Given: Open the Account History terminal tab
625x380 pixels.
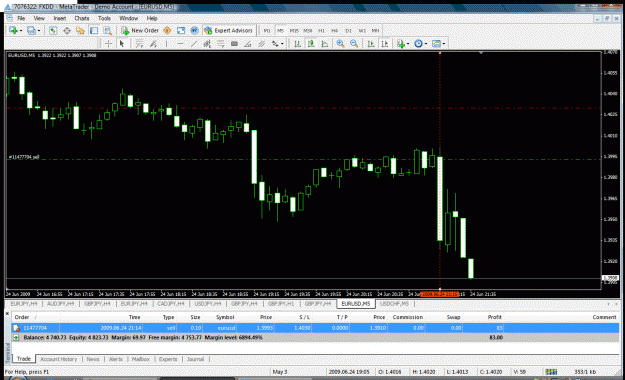Looking at the screenshot, I should tap(59, 359).
